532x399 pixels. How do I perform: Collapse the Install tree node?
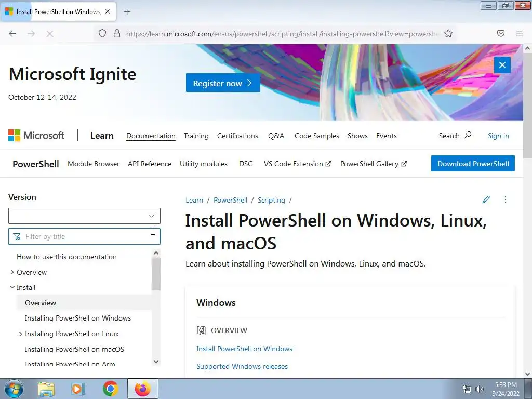(12, 287)
